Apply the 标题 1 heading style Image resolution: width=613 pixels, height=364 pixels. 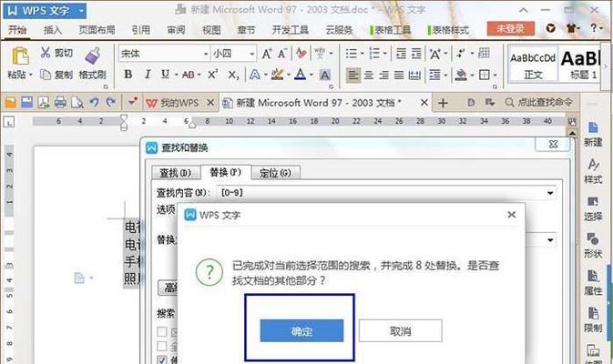pyautogui.click(x=580, y=65)
